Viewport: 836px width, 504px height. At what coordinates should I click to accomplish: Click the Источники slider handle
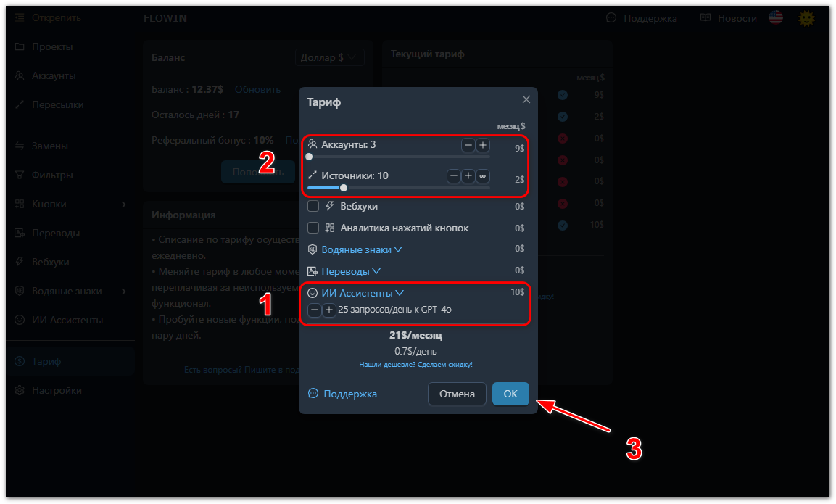(344, 188)
